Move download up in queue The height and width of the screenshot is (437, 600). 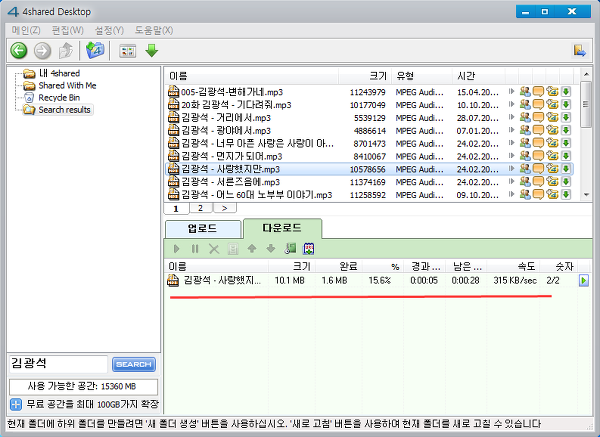tap(252, 249)
